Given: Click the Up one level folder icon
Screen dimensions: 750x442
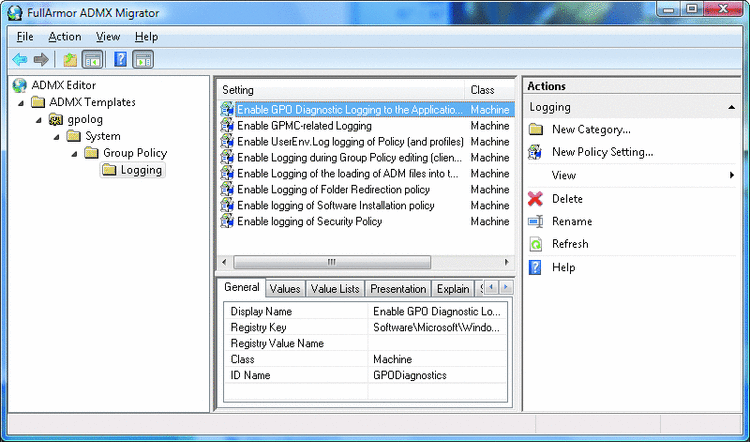Looking at the screenshot, I should coord(70,59).
